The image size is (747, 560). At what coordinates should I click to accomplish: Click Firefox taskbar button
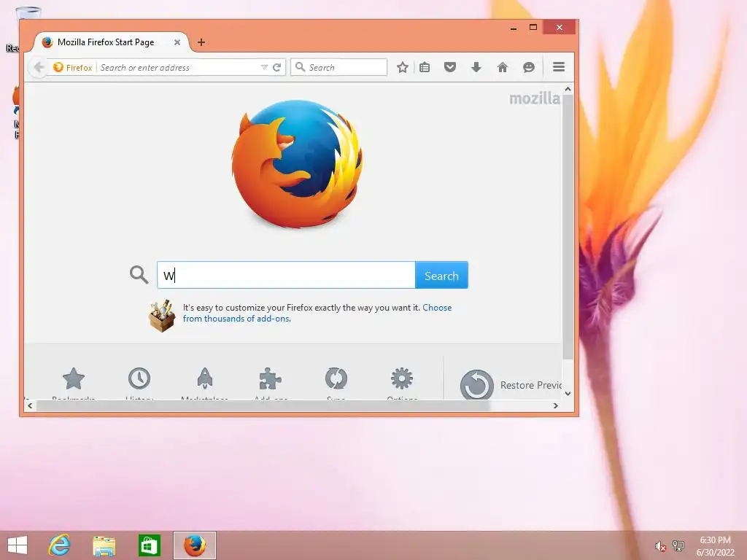click(x=194, y=545)
